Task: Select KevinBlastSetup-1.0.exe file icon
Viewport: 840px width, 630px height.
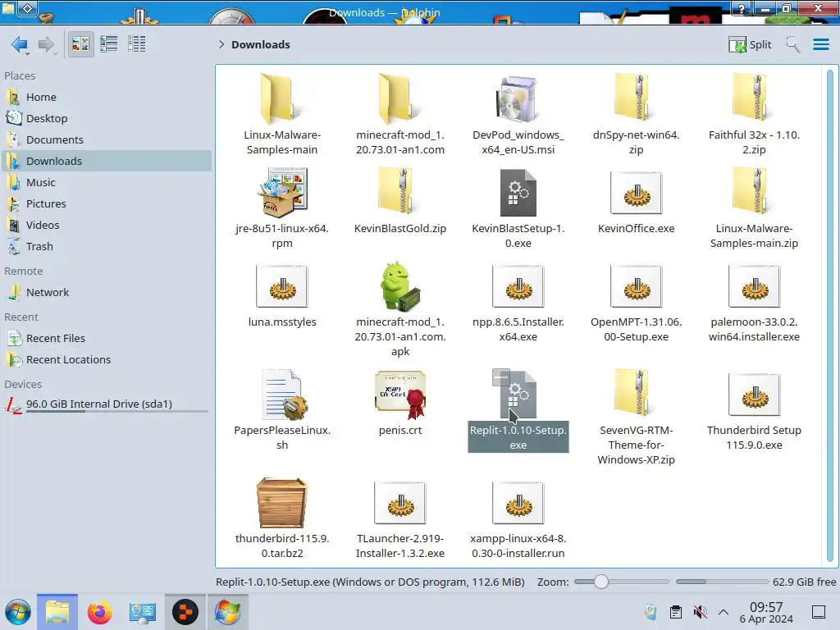Action: coord(518,192)
